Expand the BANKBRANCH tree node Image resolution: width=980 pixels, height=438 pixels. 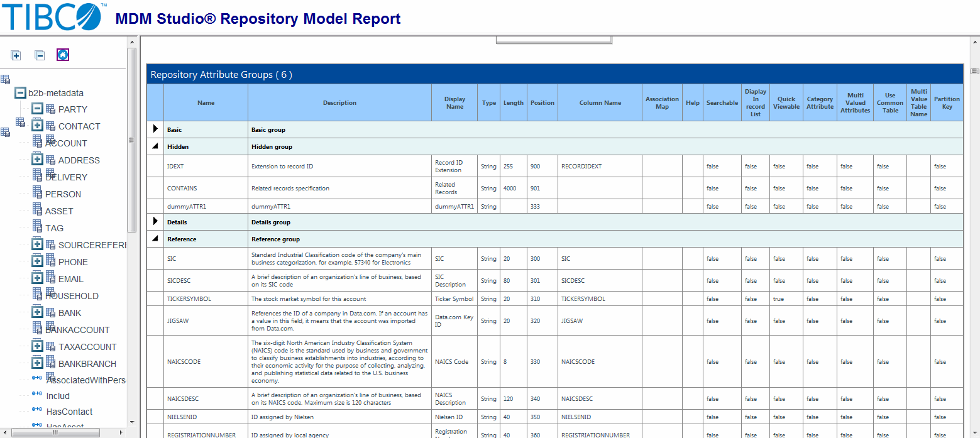coord(37,363)
